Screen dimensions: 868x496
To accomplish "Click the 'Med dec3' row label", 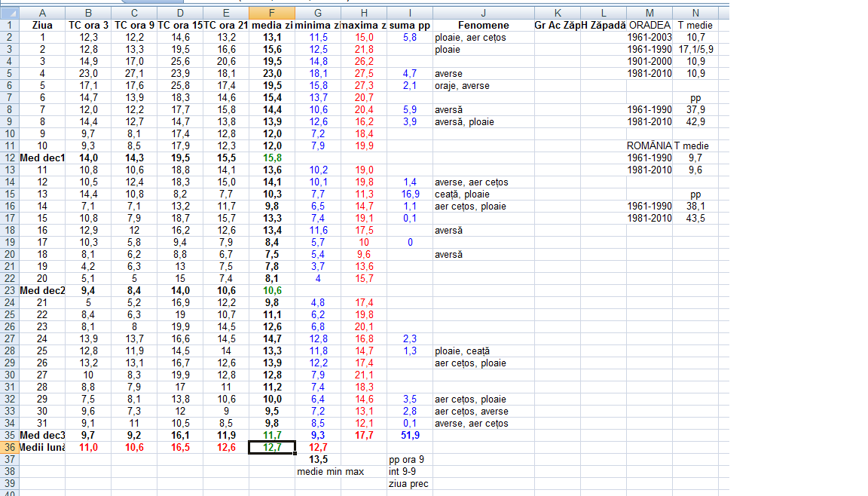I will pos(42,435).
